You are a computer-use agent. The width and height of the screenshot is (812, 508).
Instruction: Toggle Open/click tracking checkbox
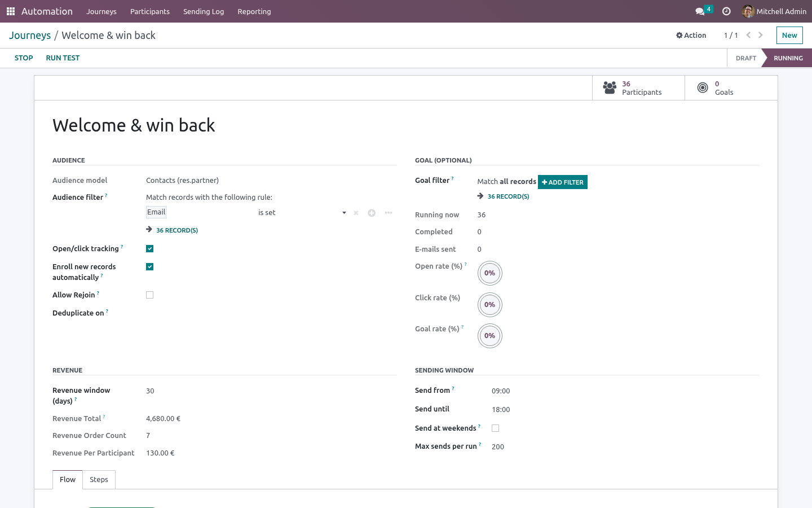pyautogui.click(x=150, y=249)
